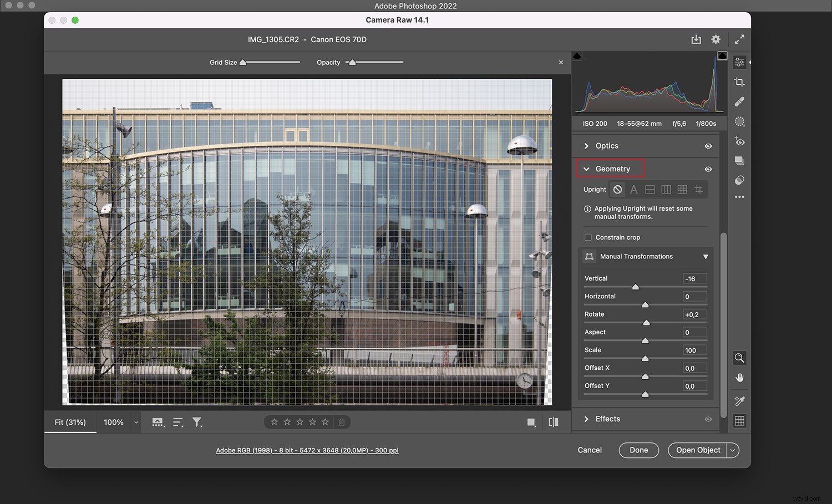The height and width of the screenshot is (504, 832).
Task: Collapse the Manual Transformations section
Action: click(706, 256)
